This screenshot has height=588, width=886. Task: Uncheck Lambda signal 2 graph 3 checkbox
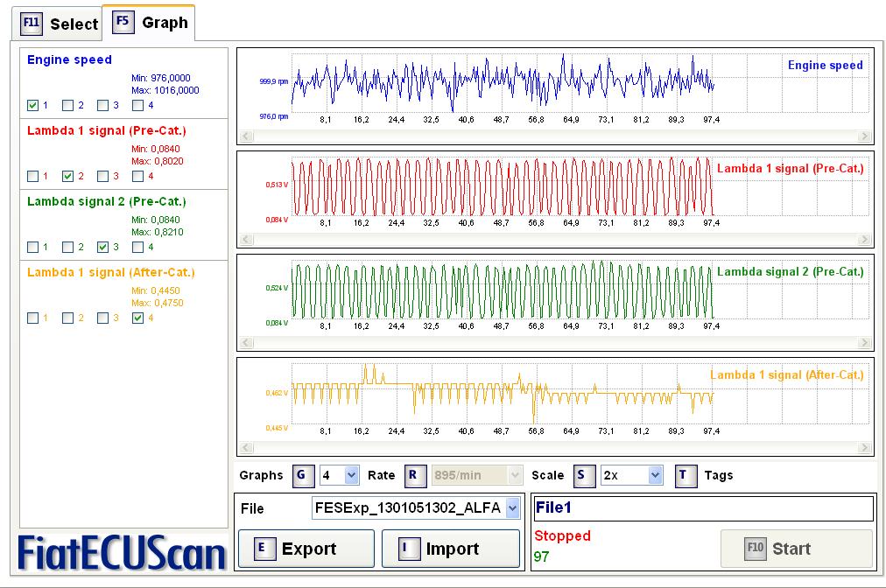pos(102,247)
